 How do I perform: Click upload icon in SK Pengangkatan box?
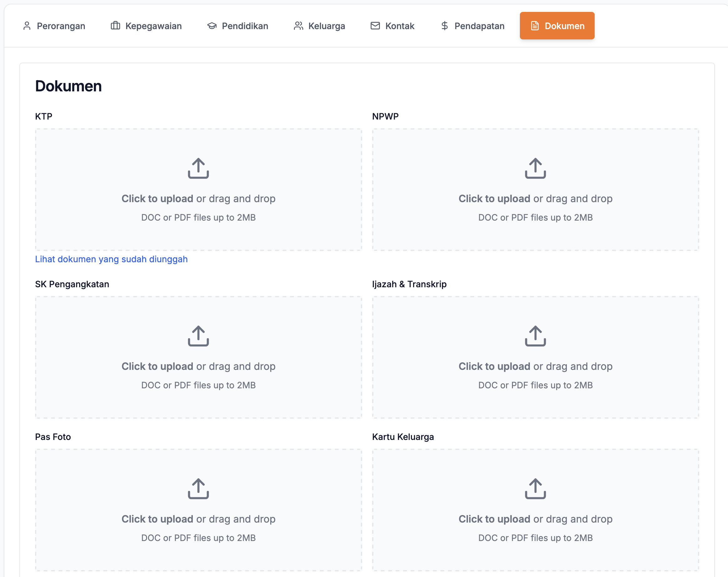coord(198,336)
